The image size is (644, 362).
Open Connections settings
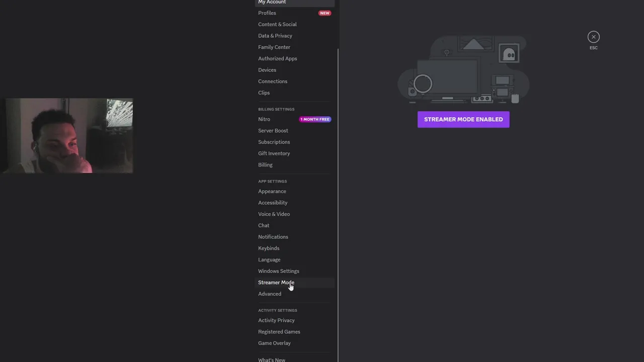click(x=294, y=81)
